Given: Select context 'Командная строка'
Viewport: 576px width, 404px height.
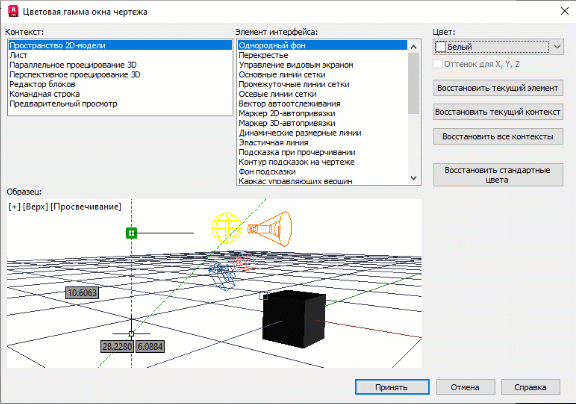Looking at the screenshot, I should click(x=120, y=94).
